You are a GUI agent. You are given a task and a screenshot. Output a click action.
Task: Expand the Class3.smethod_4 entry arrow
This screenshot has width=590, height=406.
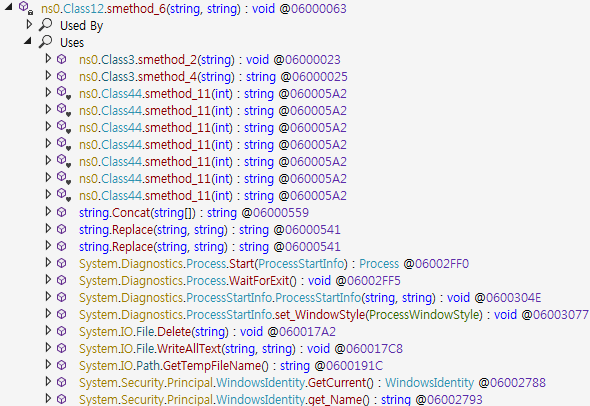pos(48,76)
